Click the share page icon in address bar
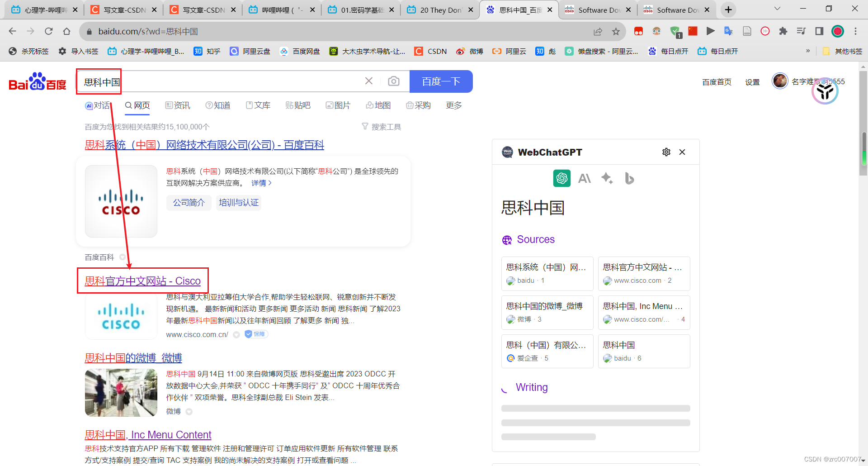Viewport: 868px width, 466px height. tap(598, 31)
